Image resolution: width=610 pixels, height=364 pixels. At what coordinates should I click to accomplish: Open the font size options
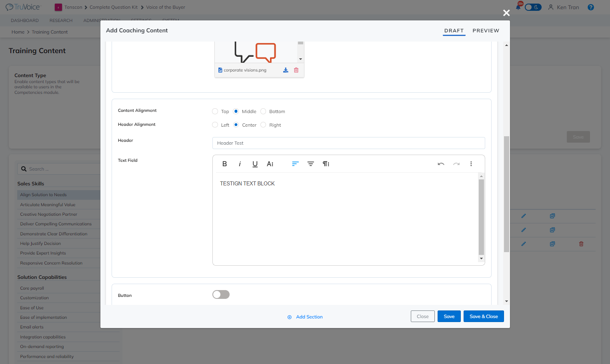click(x=270, y=164)
